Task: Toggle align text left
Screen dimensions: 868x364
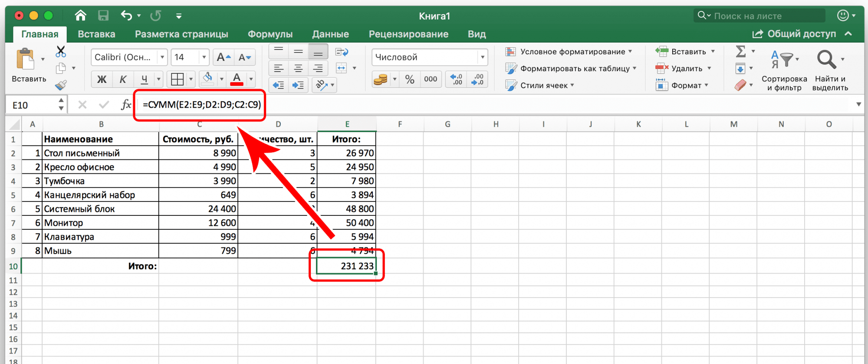Action: coord(279,68)
